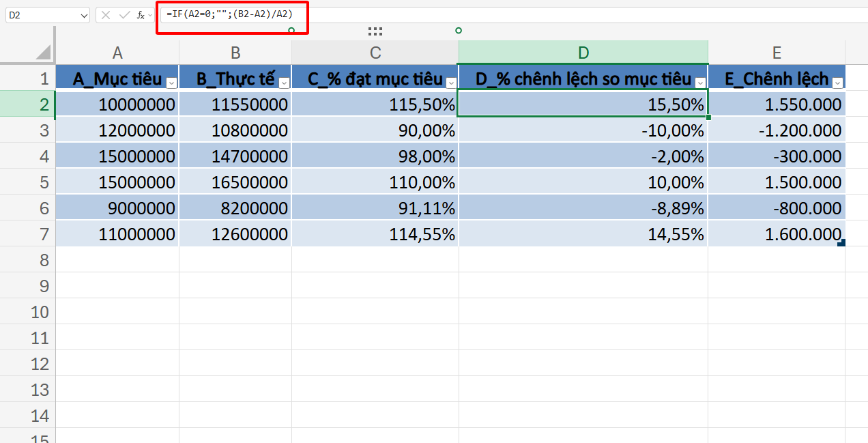Select cell showing -300.000
The width and height of the screenshot is (868, 443).
click(x=777, y=156)
